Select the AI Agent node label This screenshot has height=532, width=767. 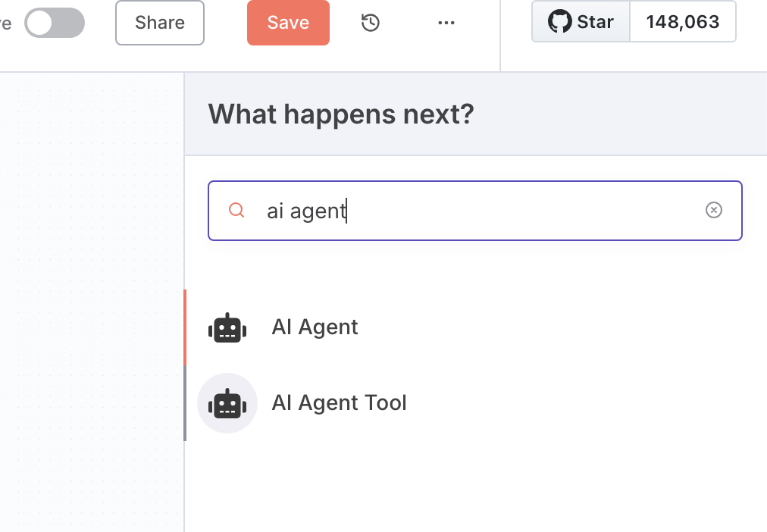[315, 327]
